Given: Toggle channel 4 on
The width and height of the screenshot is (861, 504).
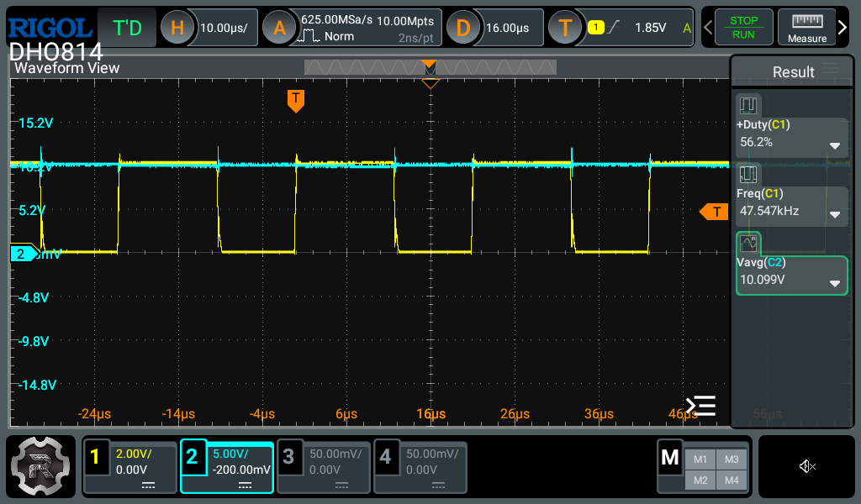Looking at the screenshot, I should [420, 467].
